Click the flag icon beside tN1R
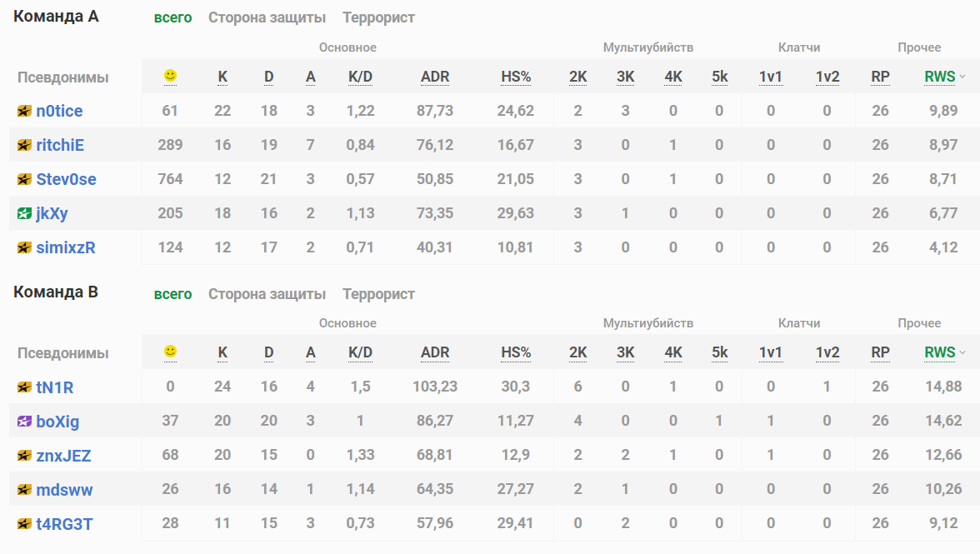Image resolution: width=980 pixels, height=554 pixels. coord(23,387)
